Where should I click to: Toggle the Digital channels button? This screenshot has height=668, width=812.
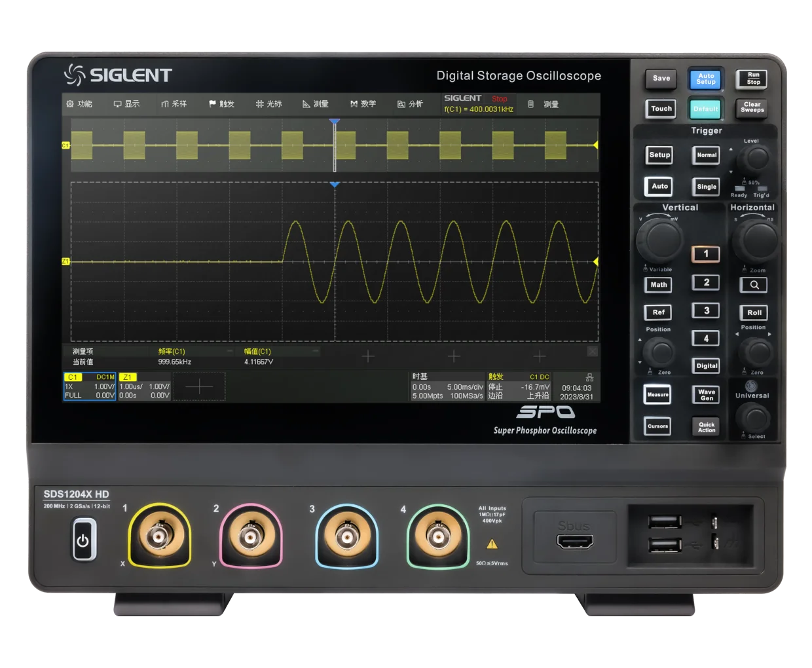(707, 365)
